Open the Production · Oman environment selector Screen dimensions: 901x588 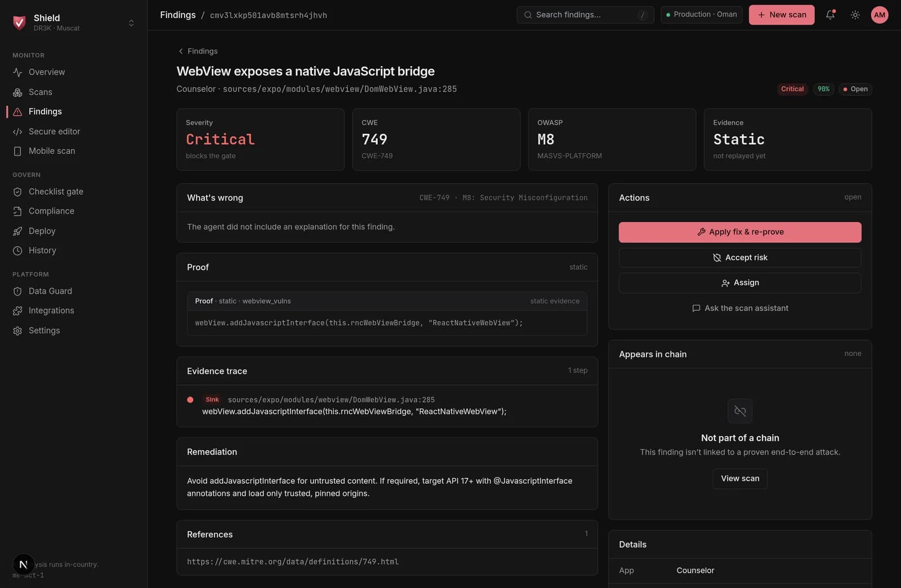tap(701, 15)
